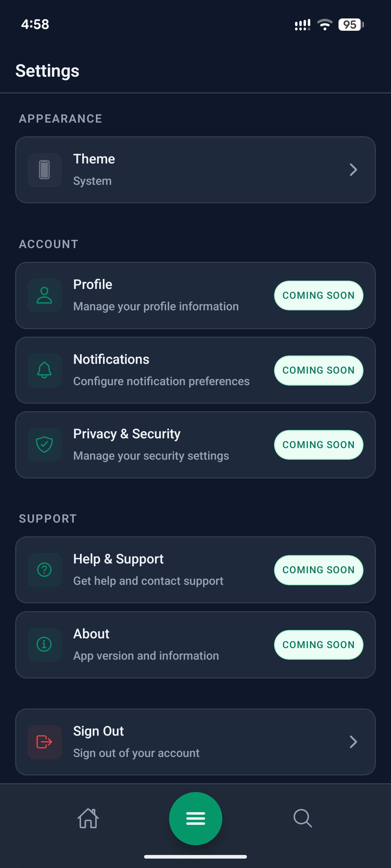This screenshot has width=391, height=868.
Task: Tap the Profile person icon
Action: (45, 295)
